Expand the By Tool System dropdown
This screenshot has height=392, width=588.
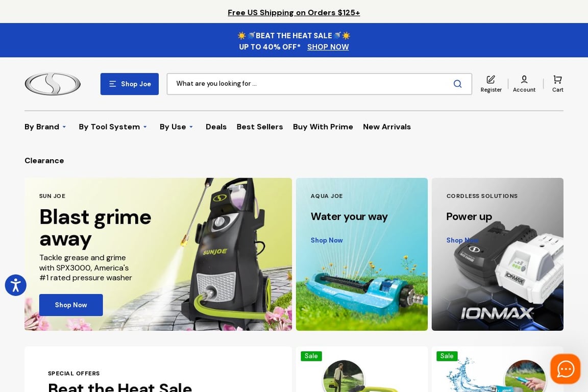[113, 127]
